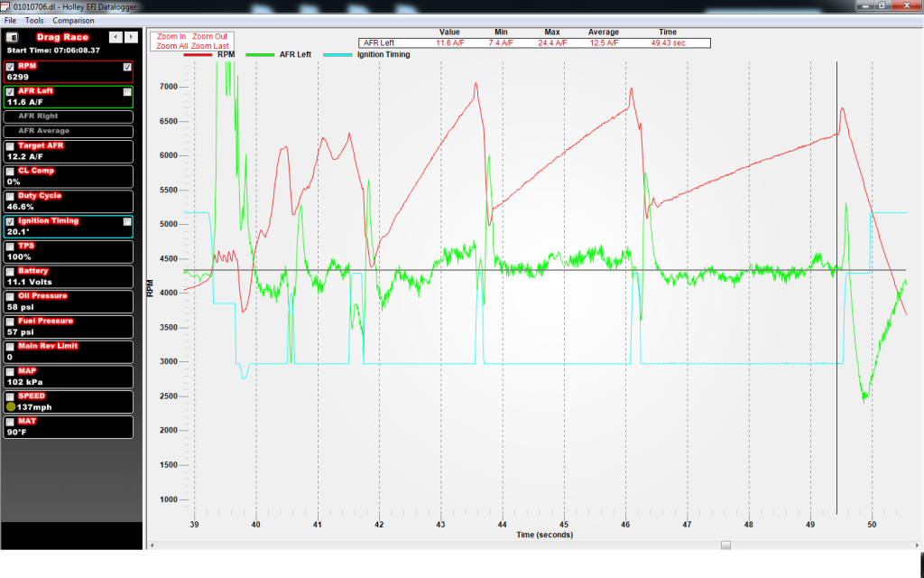This screenshot has width=924, height=578.
Task: Tick the Duty Cycle checkbox
Action: pyautogui.click(x=10, y=196)
